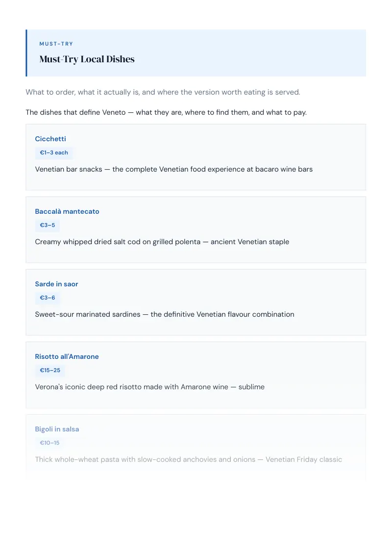Click the €15–25 price tag
The height and width of the screenshot is (555, 392).
tap(50, 370)
